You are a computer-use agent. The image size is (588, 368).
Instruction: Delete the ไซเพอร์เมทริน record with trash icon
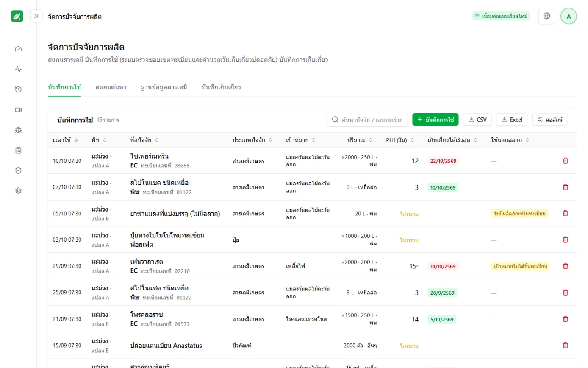[x=565, y=161]
